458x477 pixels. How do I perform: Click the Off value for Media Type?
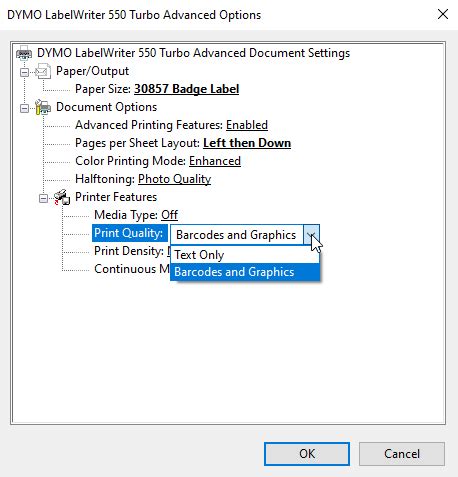(x=169, y=215)
